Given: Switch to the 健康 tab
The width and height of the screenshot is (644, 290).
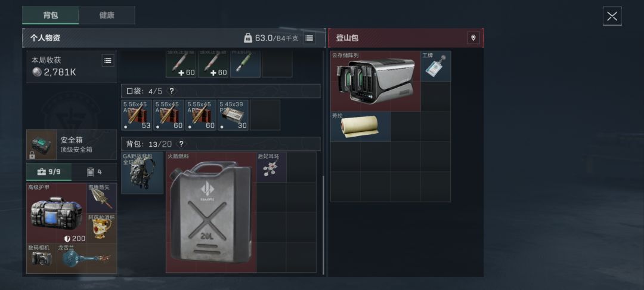Looking at the screenshot, I should (107, 15).
